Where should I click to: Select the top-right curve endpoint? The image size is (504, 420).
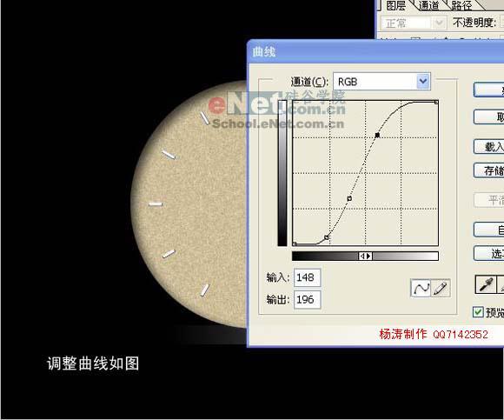(x=436, y=103)
